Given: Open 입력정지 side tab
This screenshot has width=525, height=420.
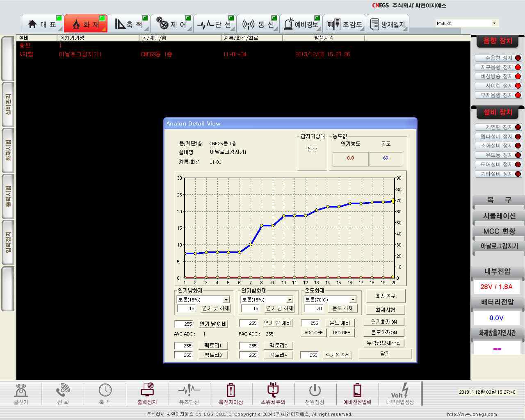Looking at the screenshot, I should click(8, 242).
